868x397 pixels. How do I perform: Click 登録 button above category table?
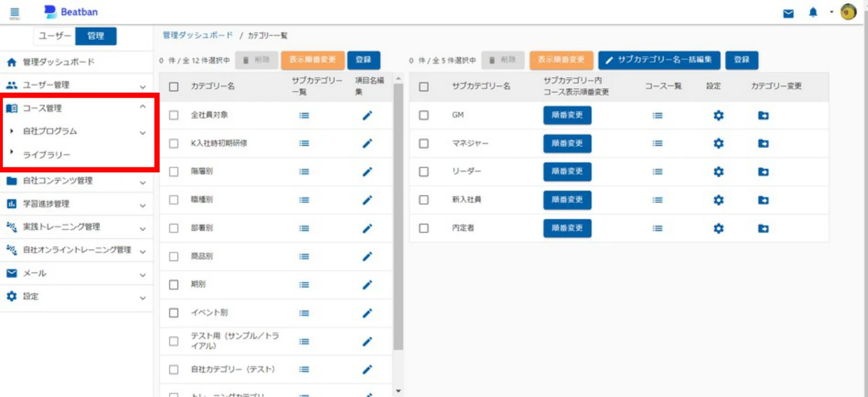364,59
